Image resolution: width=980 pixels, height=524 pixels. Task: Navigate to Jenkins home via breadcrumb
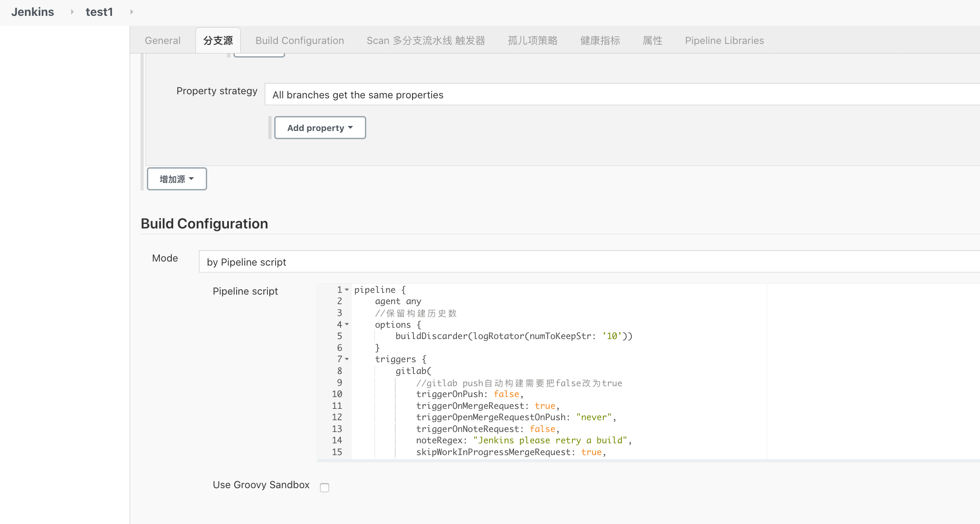click(32, 12)
